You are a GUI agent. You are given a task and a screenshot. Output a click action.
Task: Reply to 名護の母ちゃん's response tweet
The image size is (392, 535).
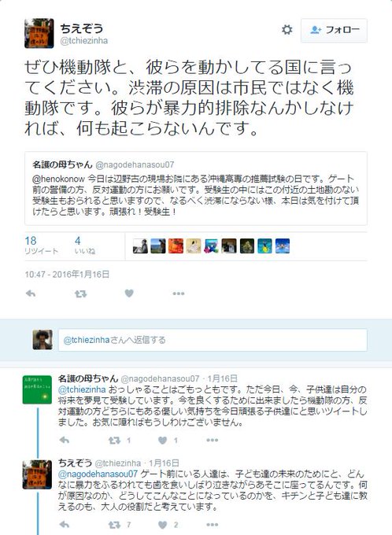click(65, 440)
